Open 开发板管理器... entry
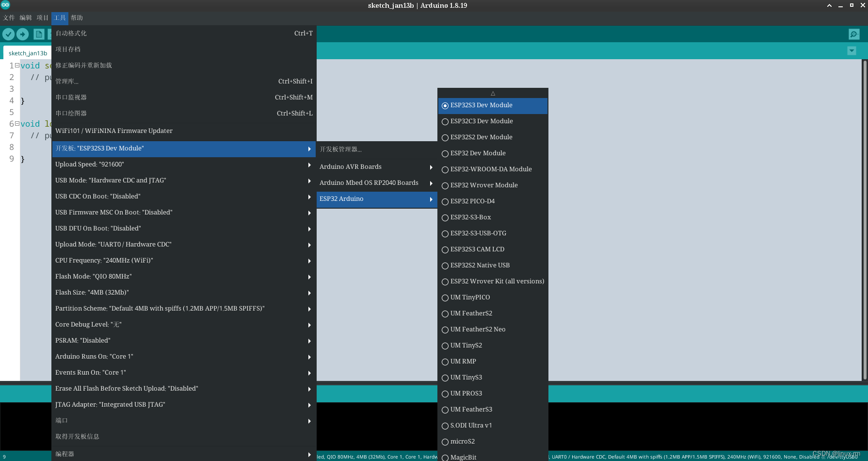The image size is (868, 461). (377, 149)
